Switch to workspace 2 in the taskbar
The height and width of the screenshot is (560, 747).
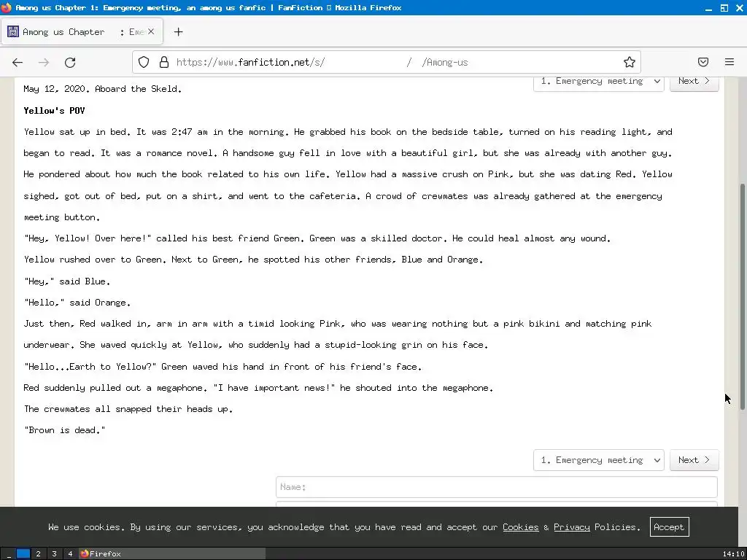38,554
